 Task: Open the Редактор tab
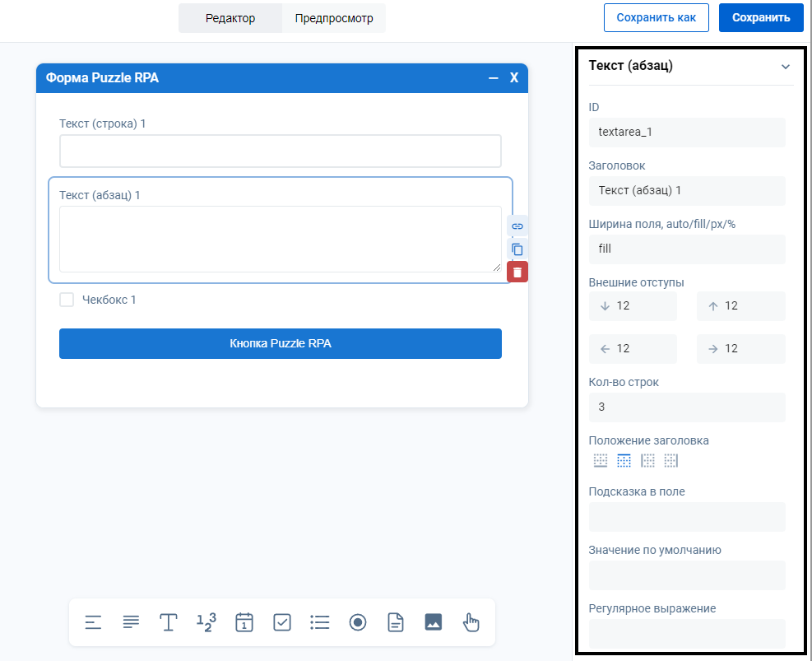click(x=230, y=18)
